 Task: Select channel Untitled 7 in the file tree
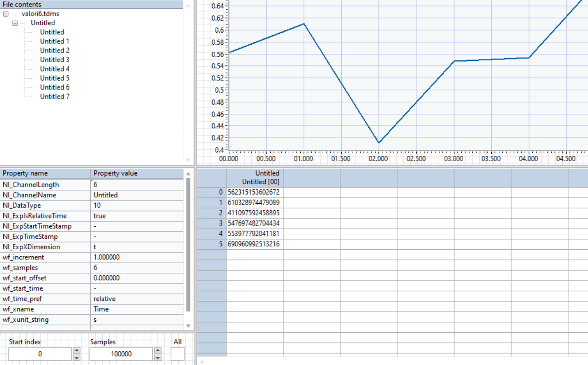[54, 96]
